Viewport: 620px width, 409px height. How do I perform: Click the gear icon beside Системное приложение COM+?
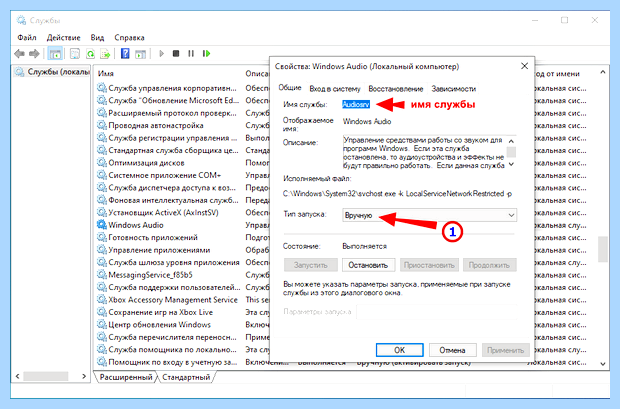click(x=102, y=175)
